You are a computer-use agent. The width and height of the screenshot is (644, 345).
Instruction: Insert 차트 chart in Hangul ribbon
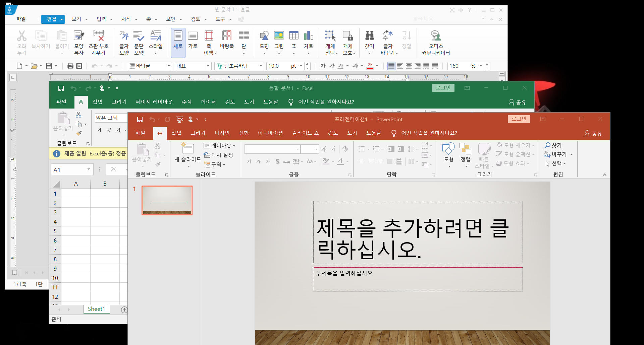[309, 36]
